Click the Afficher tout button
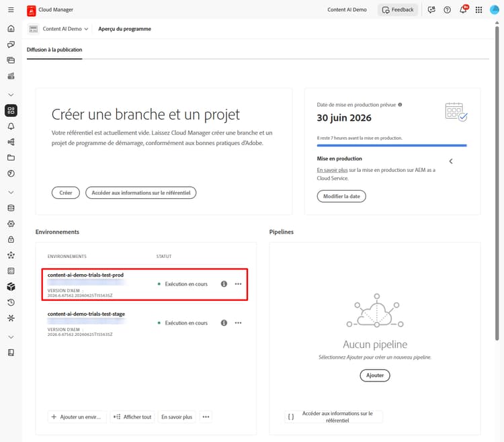504x442 pixels. click(132, 417)
